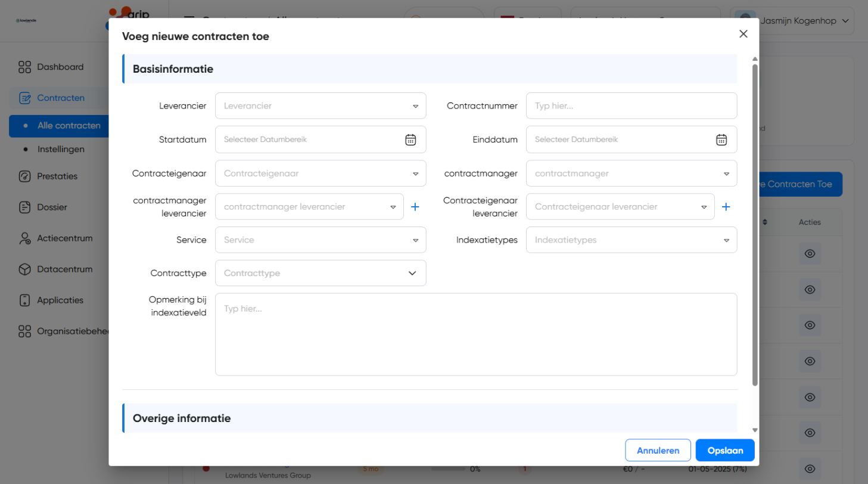The image size is (868, 484).
Task: Open Instellingen submenu item
Action: pyautogui.click(x=61, y=149)
